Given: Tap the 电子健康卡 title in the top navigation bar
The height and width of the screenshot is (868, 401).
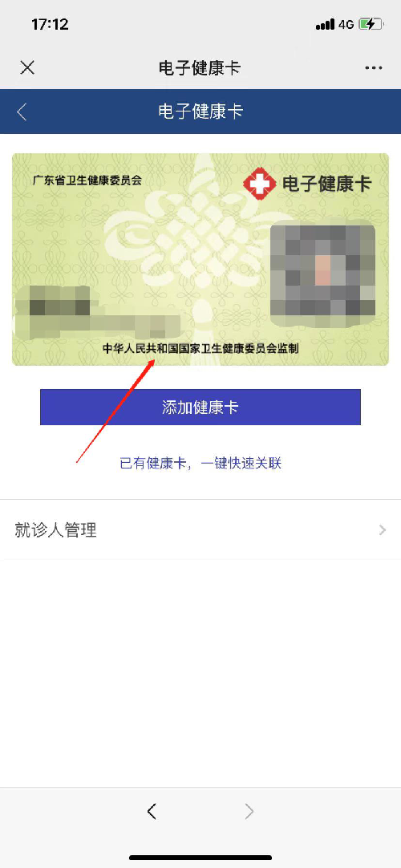Looking at the screenshot, I should [200, 68].
